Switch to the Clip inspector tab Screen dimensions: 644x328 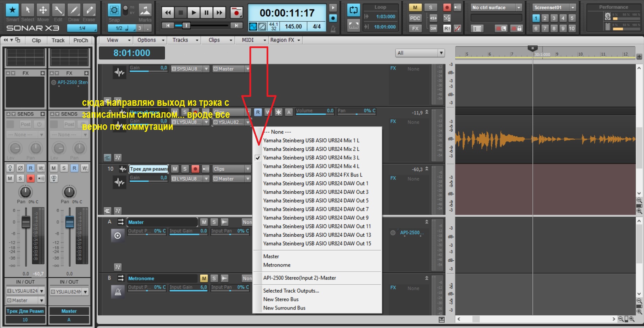(x=36, y=41)
